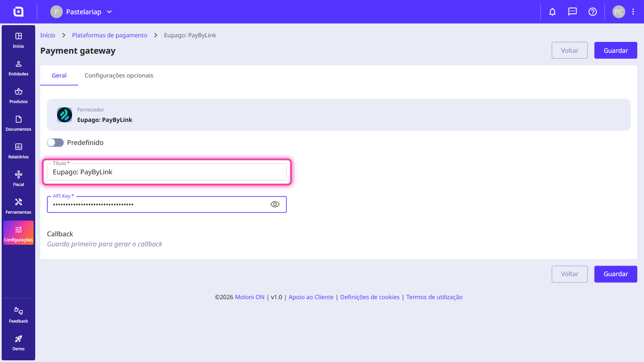Image resolution: width=644 pixels, height=362 pixels.
Task: Open Documentos in sidebar
Action: coord(18,124)
